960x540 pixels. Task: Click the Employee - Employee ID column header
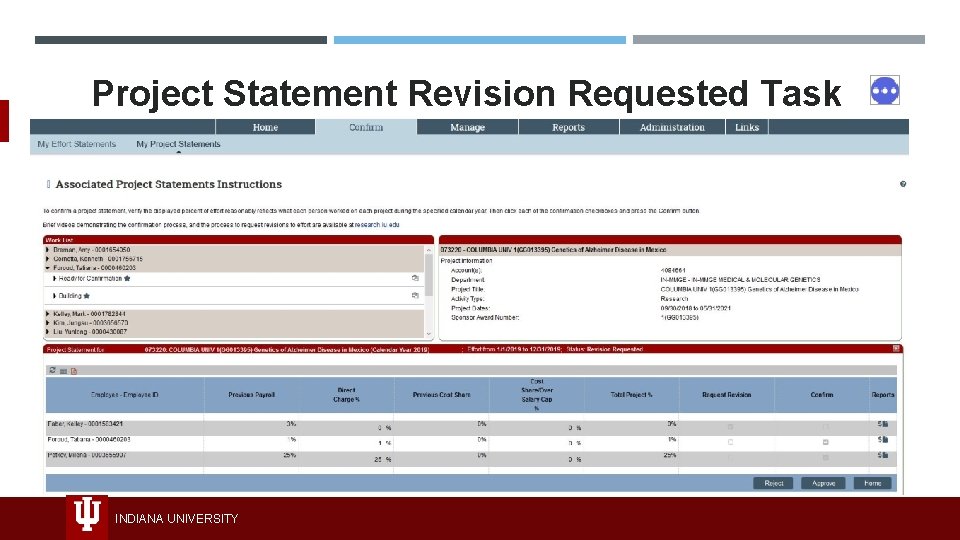(124, 395)
